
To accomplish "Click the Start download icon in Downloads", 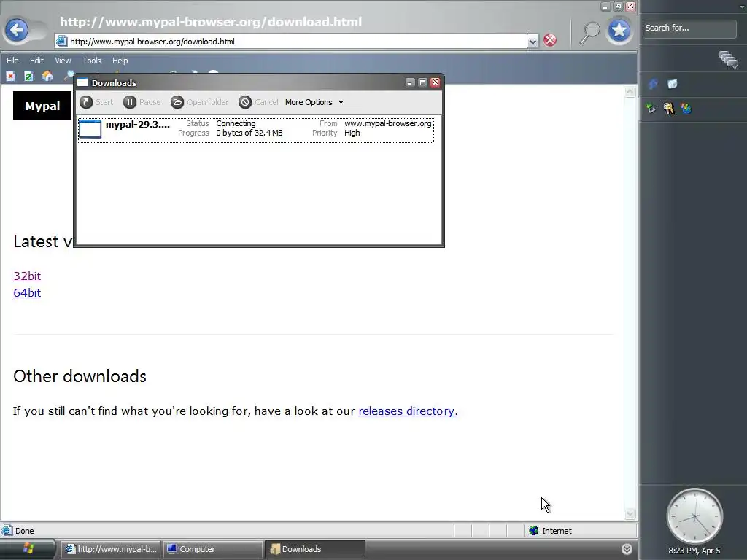I will click(86, 102).
